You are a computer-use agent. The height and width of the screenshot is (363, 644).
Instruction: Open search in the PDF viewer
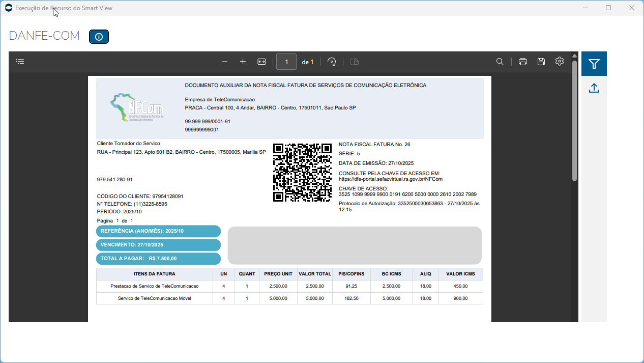[500, 62]
